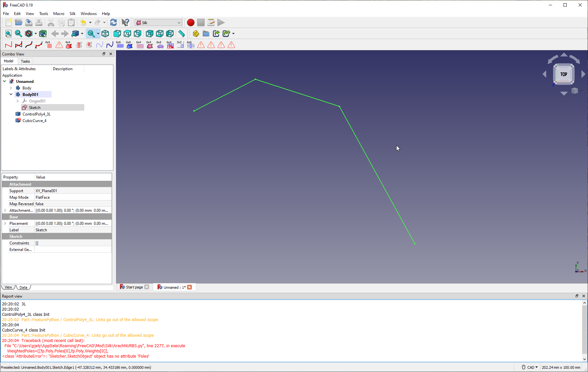Open the undo history dropdown arrow

[x=90, y=23]
